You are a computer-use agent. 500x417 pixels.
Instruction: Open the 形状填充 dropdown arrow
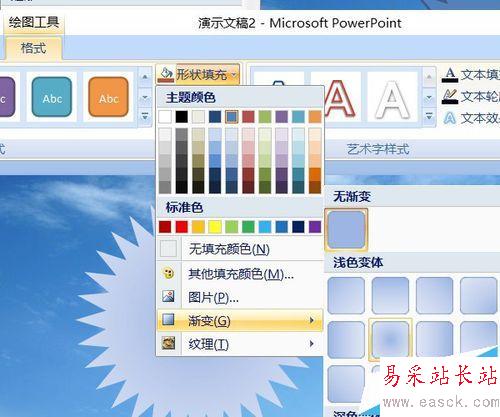(x=235, y=74)
